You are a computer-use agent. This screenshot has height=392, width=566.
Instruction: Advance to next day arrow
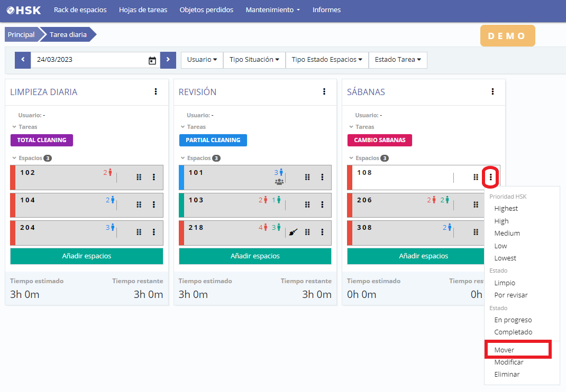[168, 60]
